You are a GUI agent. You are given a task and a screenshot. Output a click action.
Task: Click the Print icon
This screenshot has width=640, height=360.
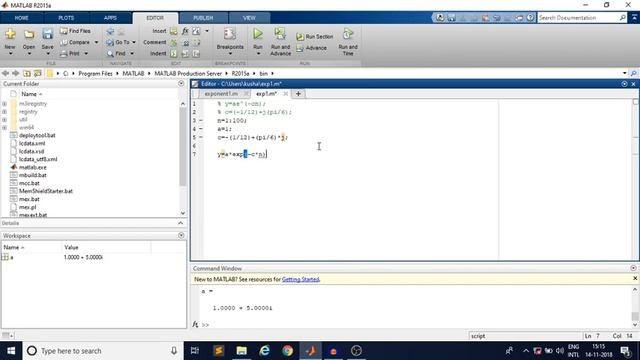click(x=64, y=53)
